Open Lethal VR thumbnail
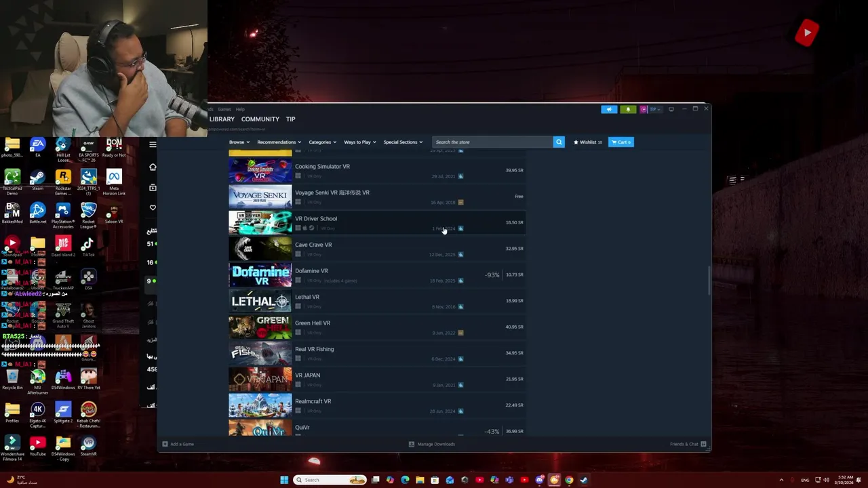Screen dimensions: 868x488 point(260,301)
